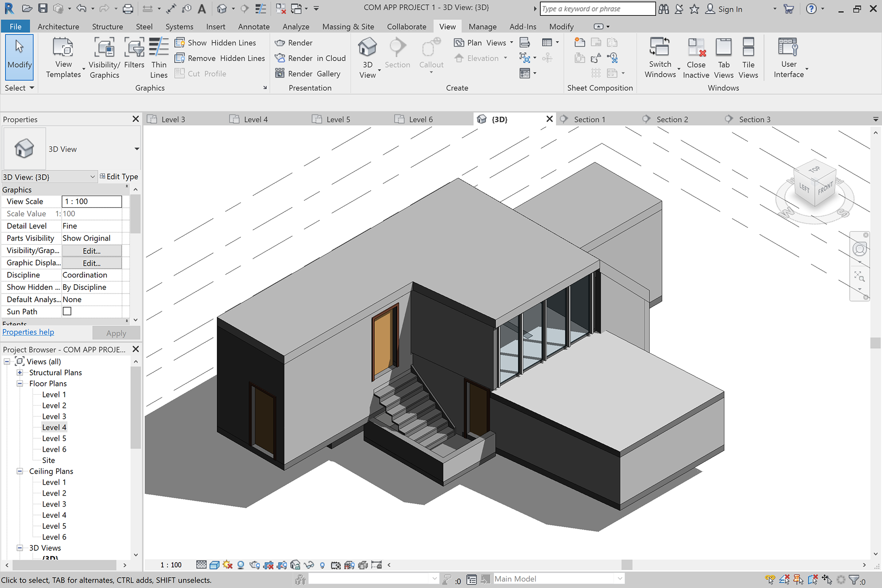The height and width of the screenshot is (588, 882).
Task: Toggle Crop View icon in view control bar
Action: 268,565
